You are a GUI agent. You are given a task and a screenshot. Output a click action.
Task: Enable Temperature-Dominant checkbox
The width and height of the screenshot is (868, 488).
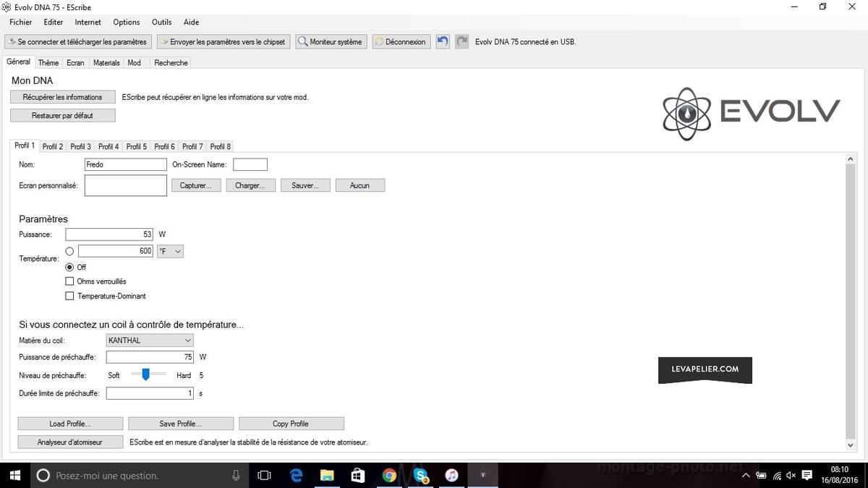(x=69, y=295)
